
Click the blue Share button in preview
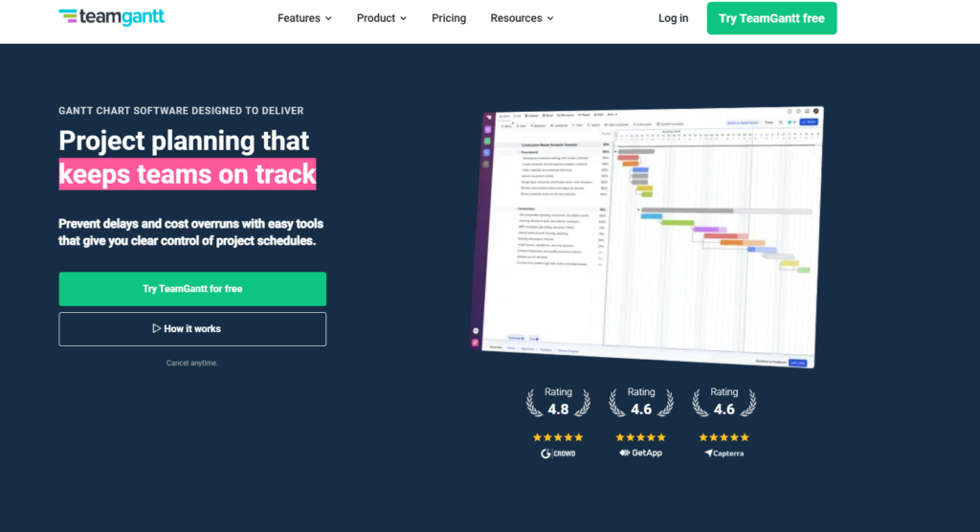point(810,122)
